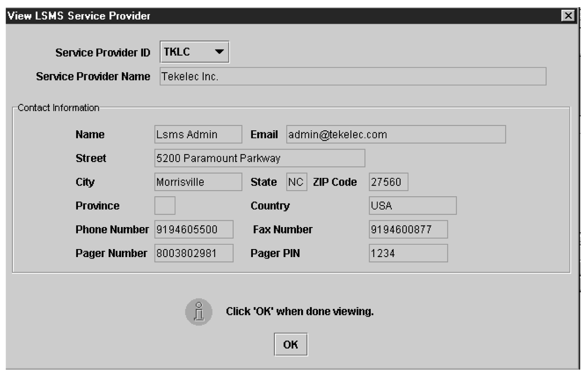The width and height of the screenshot is (588, 377).
Task: Click the 'Country' label
Action: click(x=270, y=206)
